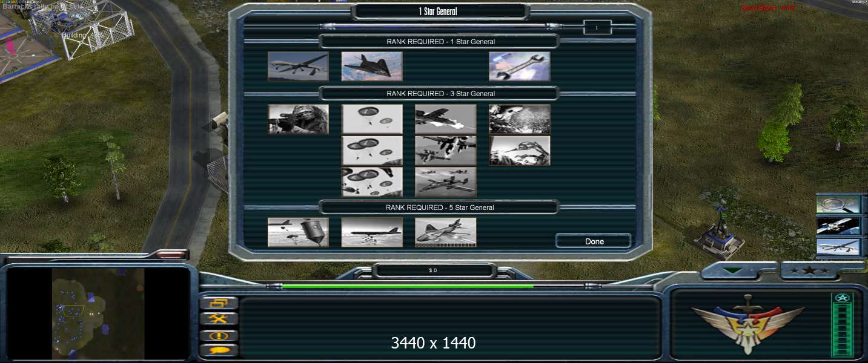868x363 pixels.
Task: Place beacon with the exclamation icon
Action: [x=219, y=335]
